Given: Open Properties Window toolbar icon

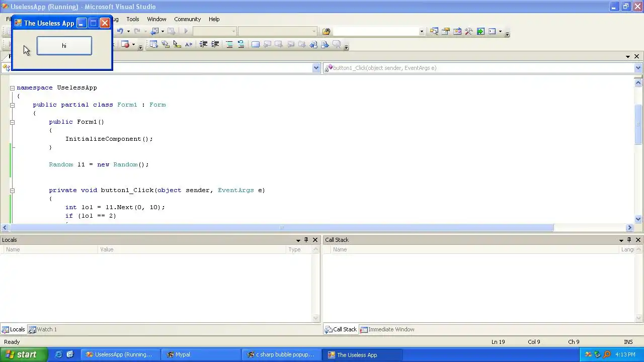Looking at the screenshot, I should 446,31.
